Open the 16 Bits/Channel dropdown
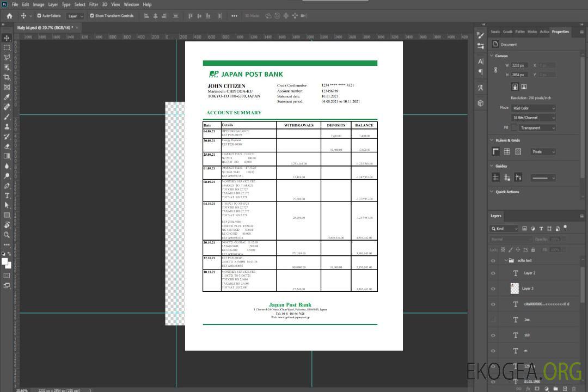The width and height of the screenshot is (588, 392). coord(533,118)
